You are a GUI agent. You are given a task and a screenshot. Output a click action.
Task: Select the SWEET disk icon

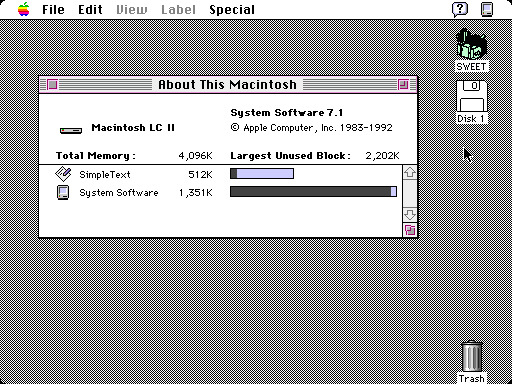[471, 44]
